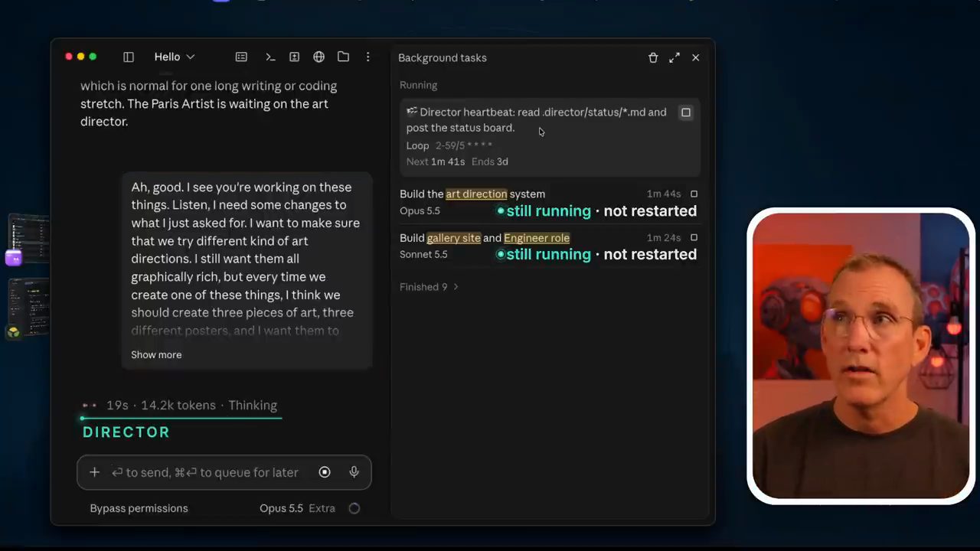Start voice input with microphone icon

[354, 472]
